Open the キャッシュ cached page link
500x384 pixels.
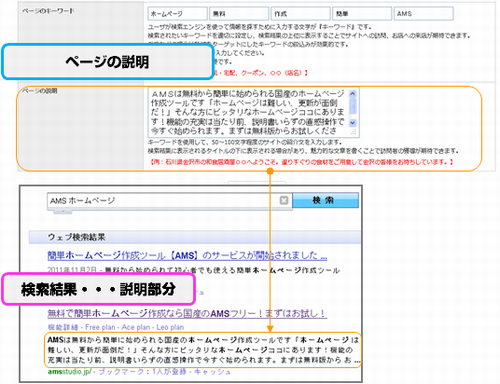212,372
